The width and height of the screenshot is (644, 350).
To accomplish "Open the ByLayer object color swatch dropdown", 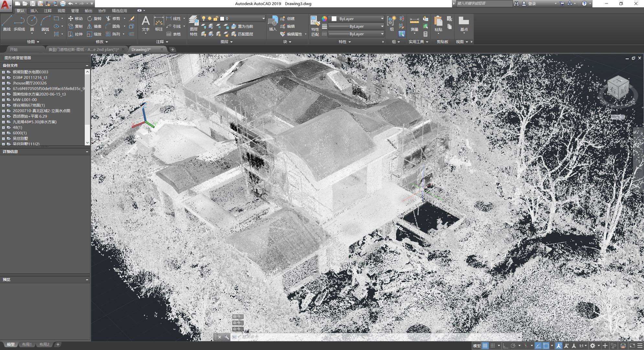I will click(356, 19).
